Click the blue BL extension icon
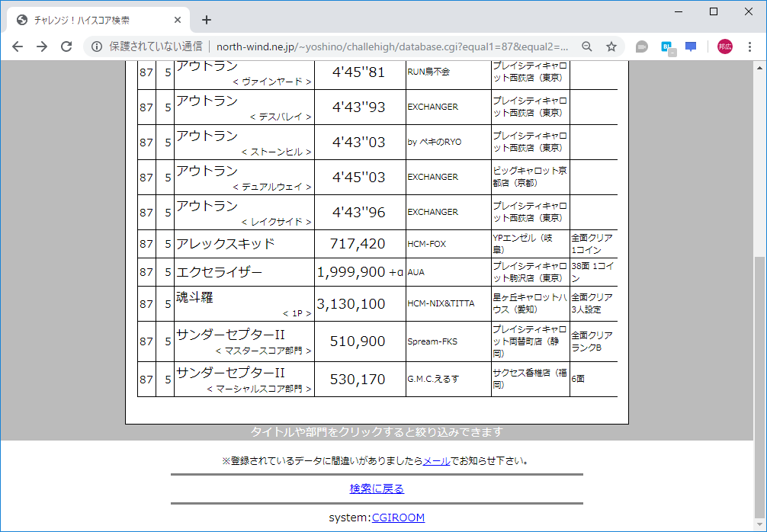This screenshot has width=767, height=532. coord(666,46)
